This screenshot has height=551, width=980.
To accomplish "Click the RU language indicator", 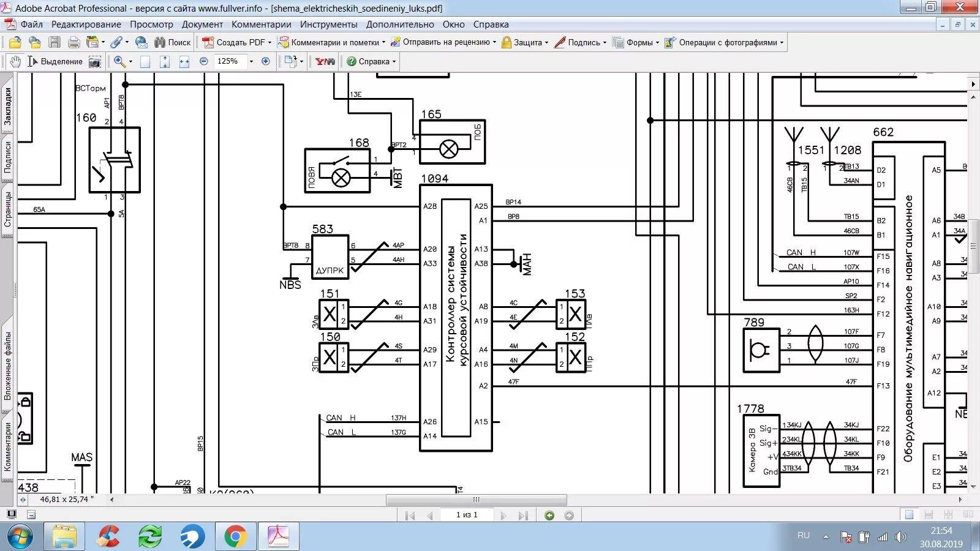I will [x=804, y=536].
